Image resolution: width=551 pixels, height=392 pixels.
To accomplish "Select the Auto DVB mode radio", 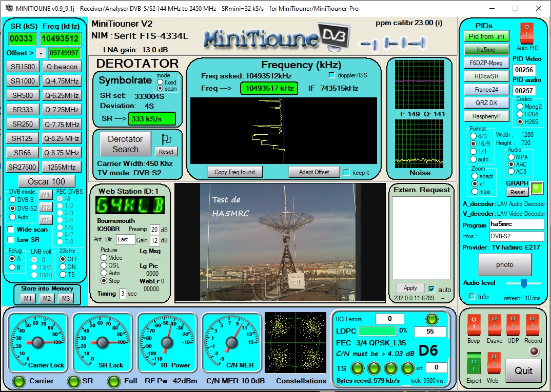I will pos(13,217).
